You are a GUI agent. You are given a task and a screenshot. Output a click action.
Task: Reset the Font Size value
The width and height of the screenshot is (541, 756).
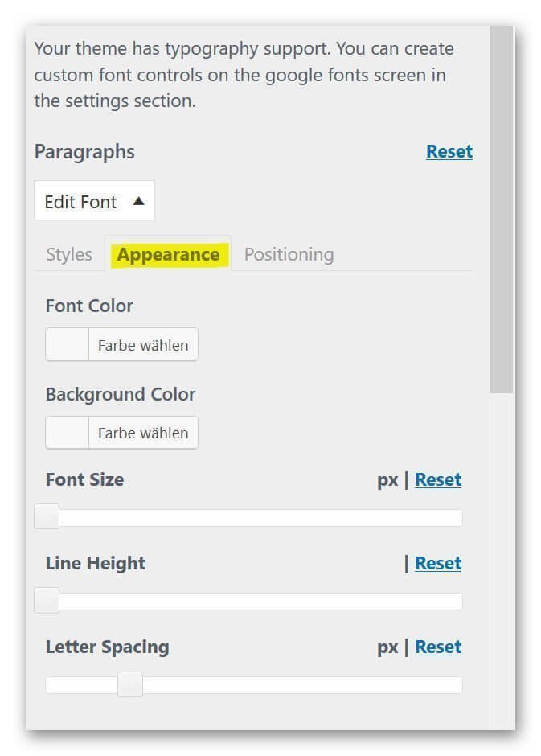[438, 479]
